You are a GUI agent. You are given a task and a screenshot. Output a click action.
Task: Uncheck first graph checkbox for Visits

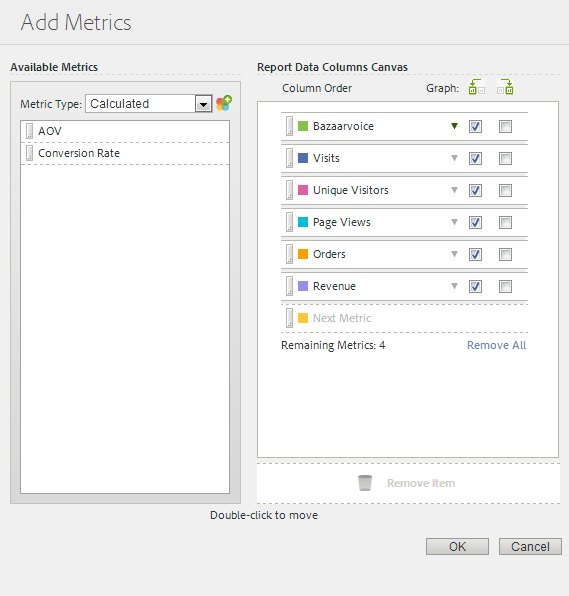point(475,158)
